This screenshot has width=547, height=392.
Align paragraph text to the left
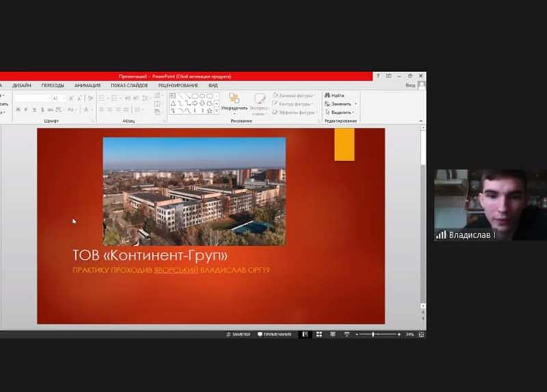(x=102, y=110)
